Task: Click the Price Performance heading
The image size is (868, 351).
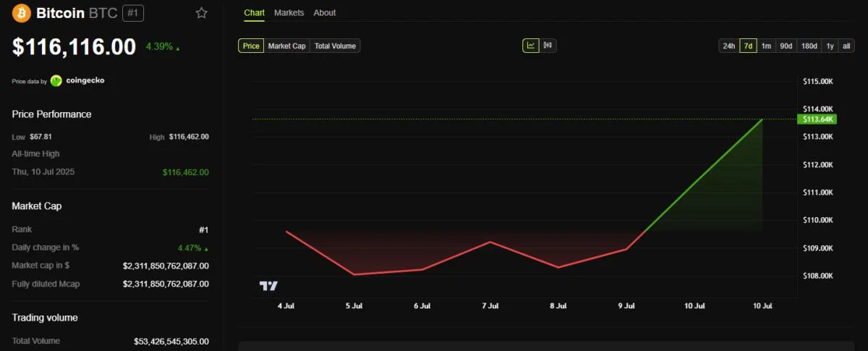Action: click(51, 114)
